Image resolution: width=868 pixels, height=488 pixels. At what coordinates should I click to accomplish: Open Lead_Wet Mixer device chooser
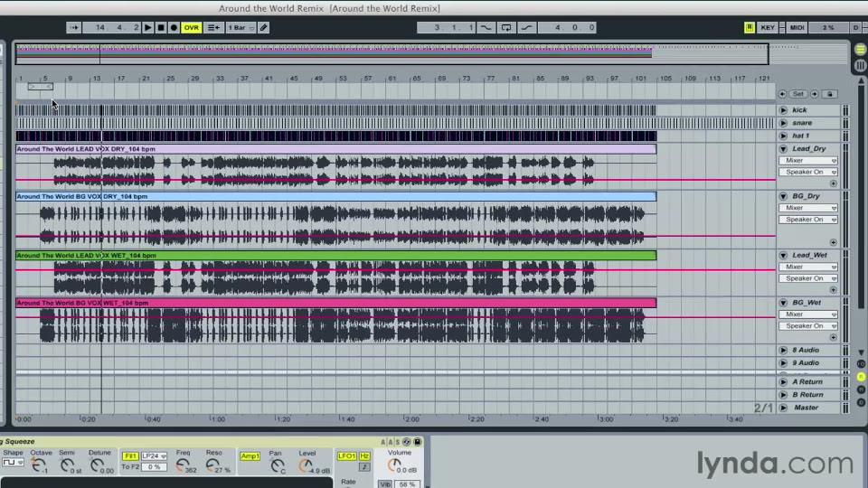(808, 267)
